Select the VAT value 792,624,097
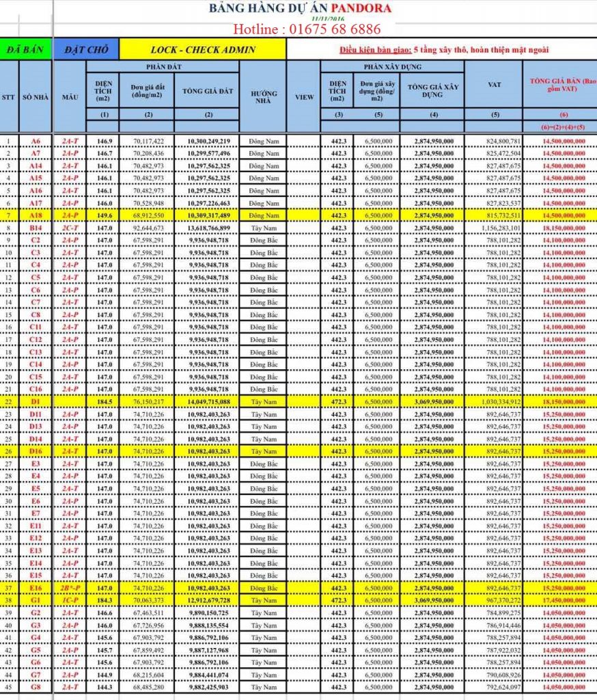This screenshot has width=597, height=700. (503, 687)
